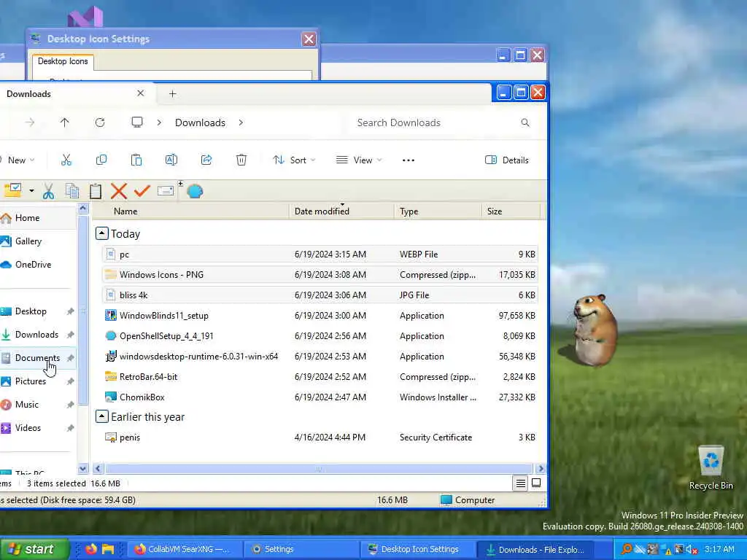Open Pictures in the navigation pane
Image resolution: width=747 pixels, height=560 pixels.
(38, 381)
